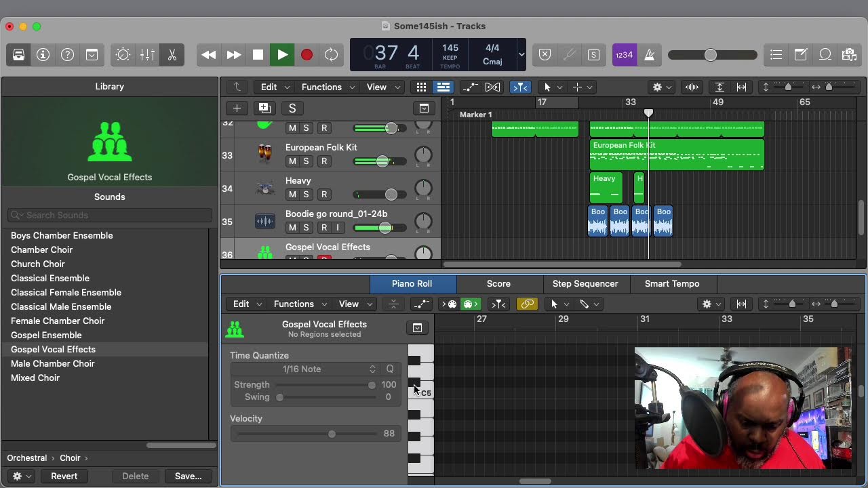Viewport: 868px width, 488px height.
Task: Select the European Folk Kit region
Action: coord(677,155)
